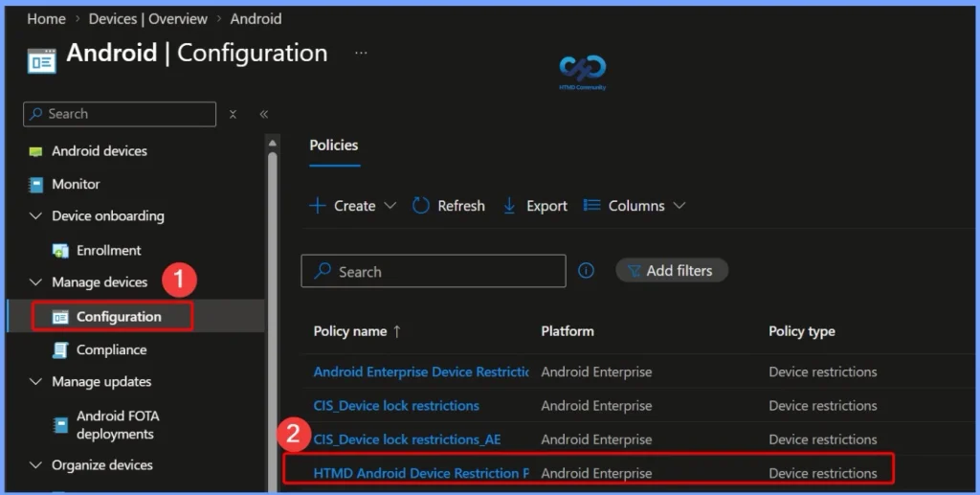Click Device restrictions in the CIS_Device lock restrictions_AE row
The width and height of the screenshot is (980, 495).
pos(822,440)
